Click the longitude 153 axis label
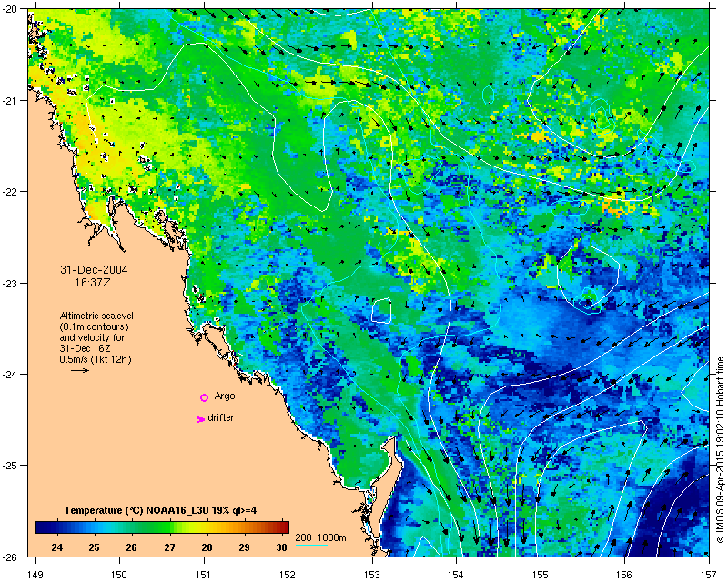 (x=372, y=575)
